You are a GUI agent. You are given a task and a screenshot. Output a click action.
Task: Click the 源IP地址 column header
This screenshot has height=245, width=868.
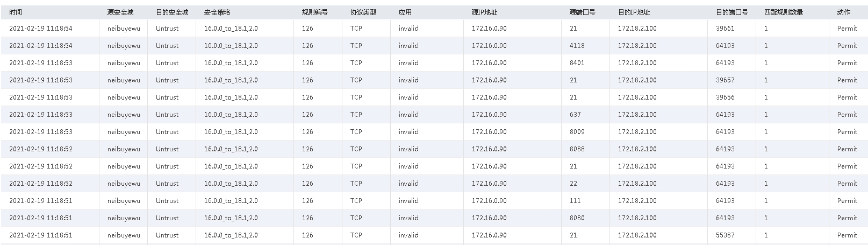click(484, 12)
